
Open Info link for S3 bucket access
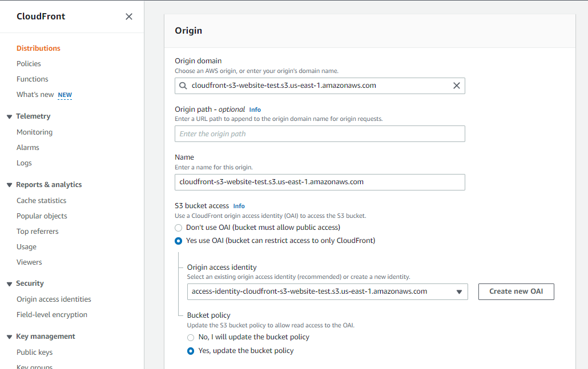[x=239, y=206]
